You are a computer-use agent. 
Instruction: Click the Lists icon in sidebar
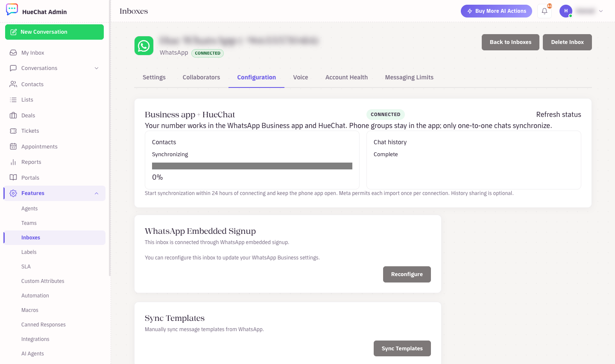pyautogui.click(x=13, y=99)
